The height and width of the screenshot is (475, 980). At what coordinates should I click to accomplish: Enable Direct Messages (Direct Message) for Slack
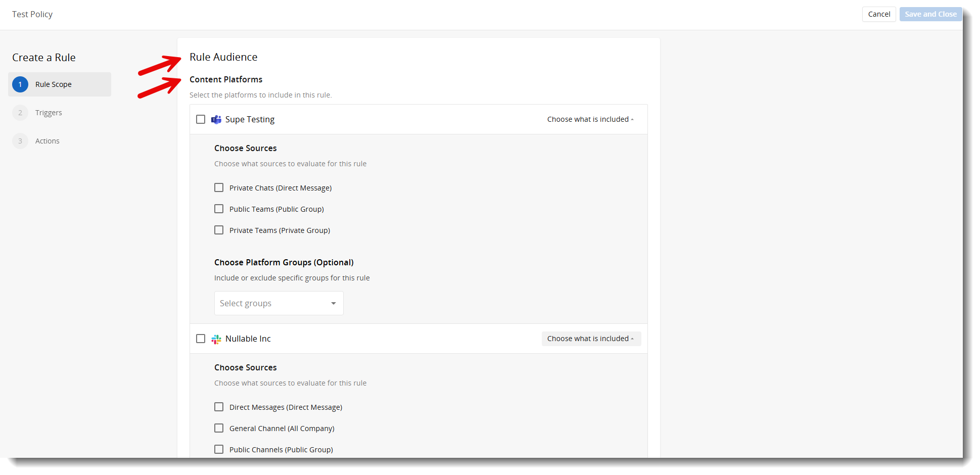(x=219, y=407)
